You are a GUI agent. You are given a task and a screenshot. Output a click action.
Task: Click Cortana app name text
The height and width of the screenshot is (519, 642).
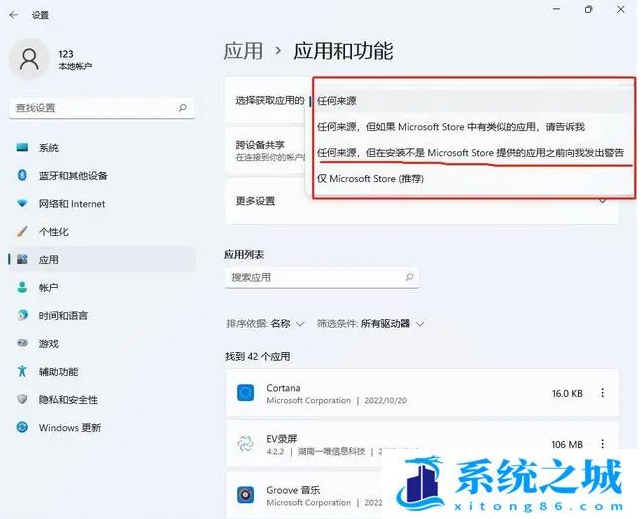(283, 388)
